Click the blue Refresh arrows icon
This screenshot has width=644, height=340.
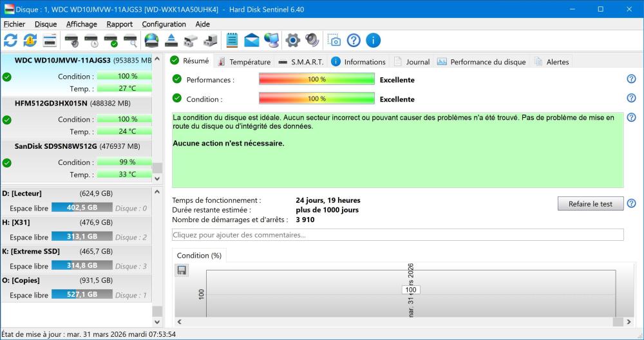point(10,40)
